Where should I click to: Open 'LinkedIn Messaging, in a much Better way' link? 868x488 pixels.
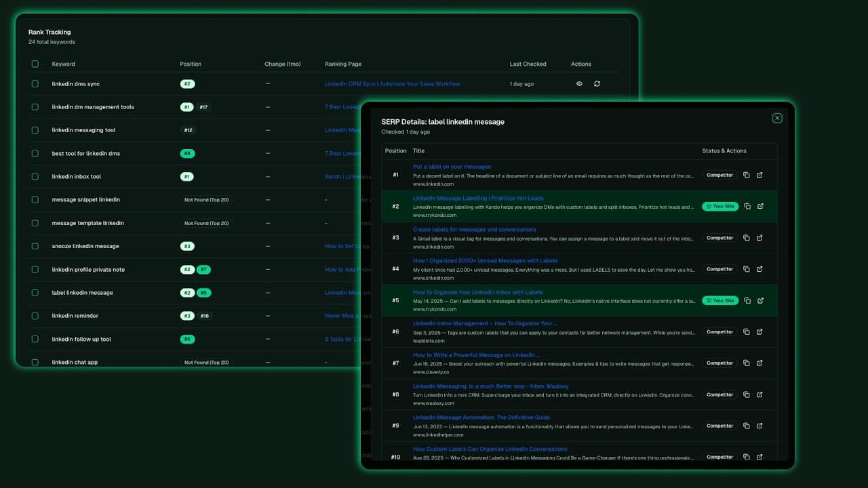pyautogui.click(x=492, y=386)
